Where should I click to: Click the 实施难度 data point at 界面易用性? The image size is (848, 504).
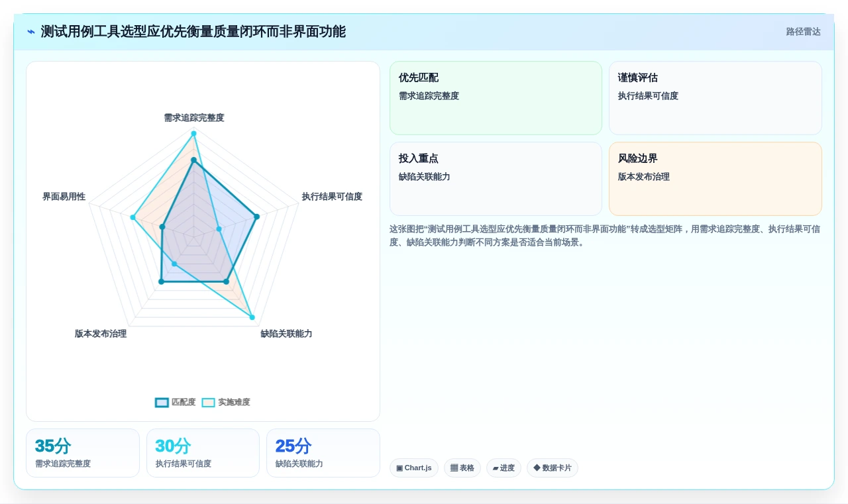[133, 217]
